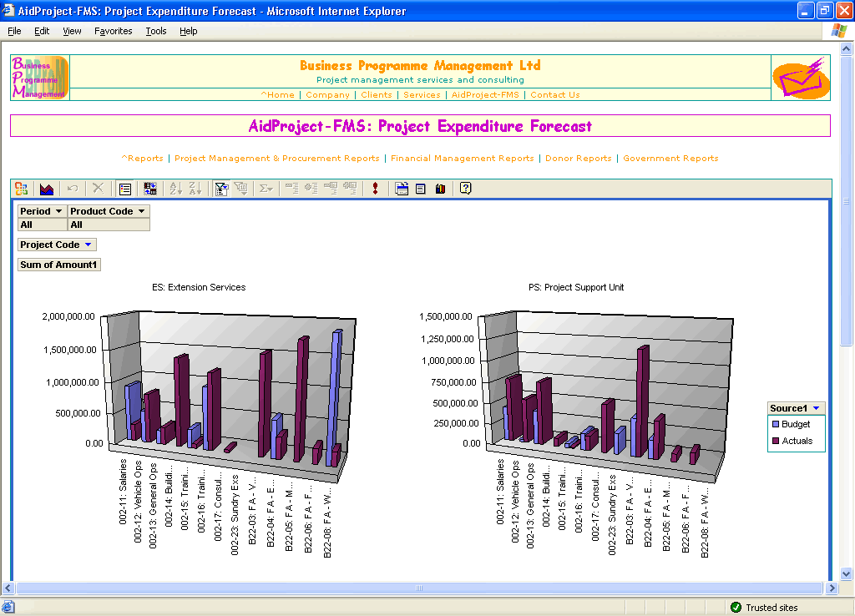Click the horizontal scrollbar left arrow
855x616 pixels.
8,588
